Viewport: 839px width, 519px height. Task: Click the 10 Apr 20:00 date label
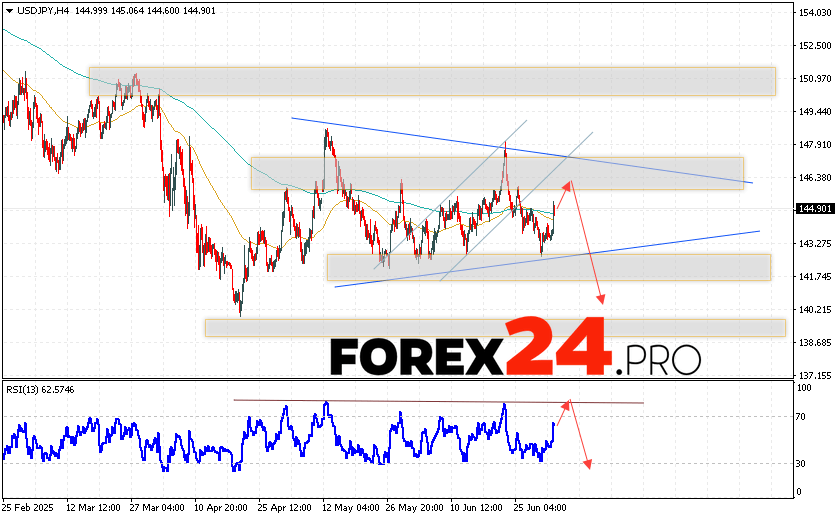[220, 507]
